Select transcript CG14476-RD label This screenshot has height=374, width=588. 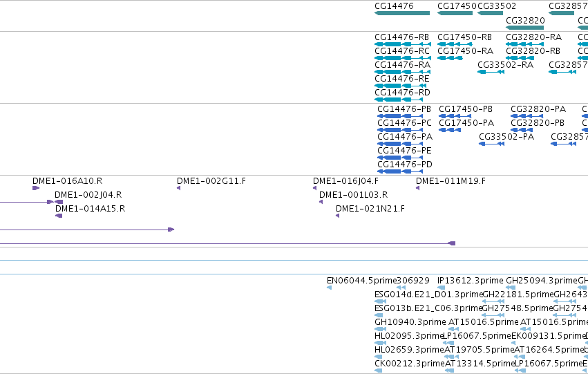click(x=402, y=93)
